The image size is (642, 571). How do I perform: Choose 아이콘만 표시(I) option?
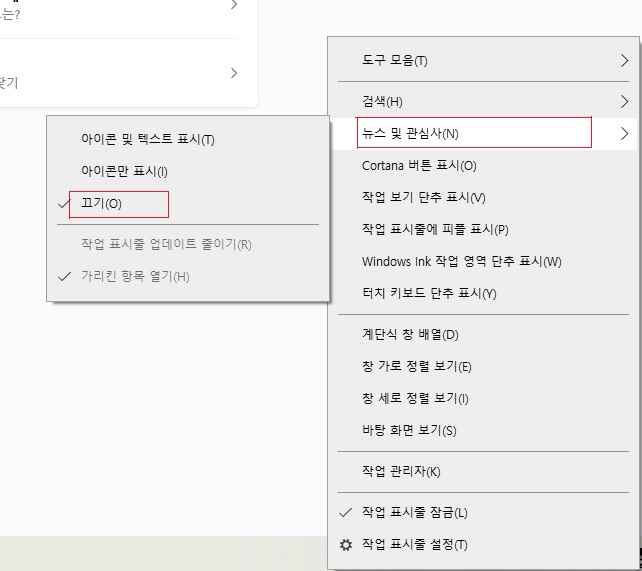[124, 172]
